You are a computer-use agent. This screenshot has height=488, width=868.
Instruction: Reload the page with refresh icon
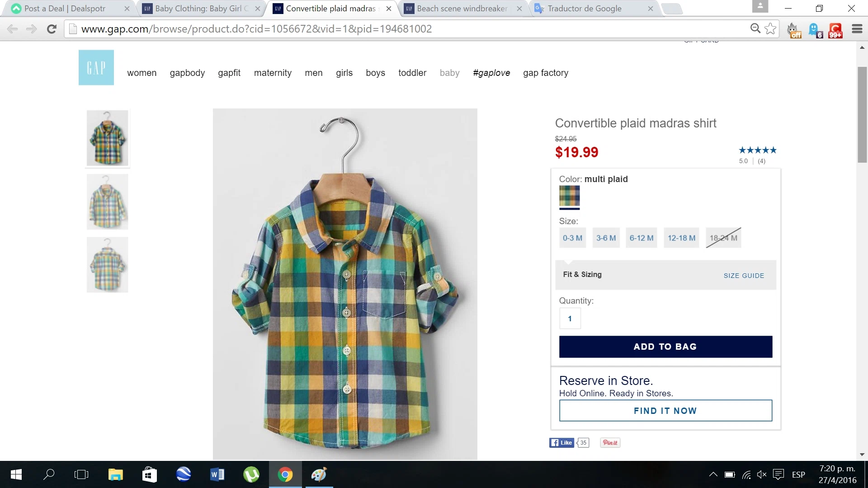pyautogui.click(x=52, y=29)
